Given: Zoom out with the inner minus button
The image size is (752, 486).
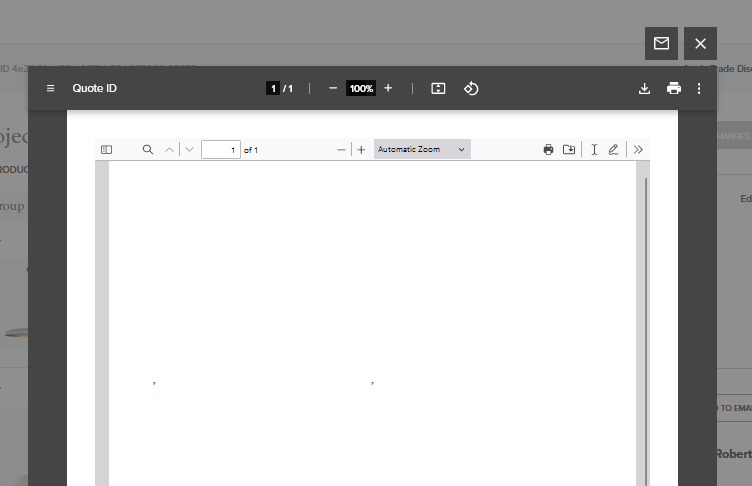Looking at the screenshot, I should (341, 150).
